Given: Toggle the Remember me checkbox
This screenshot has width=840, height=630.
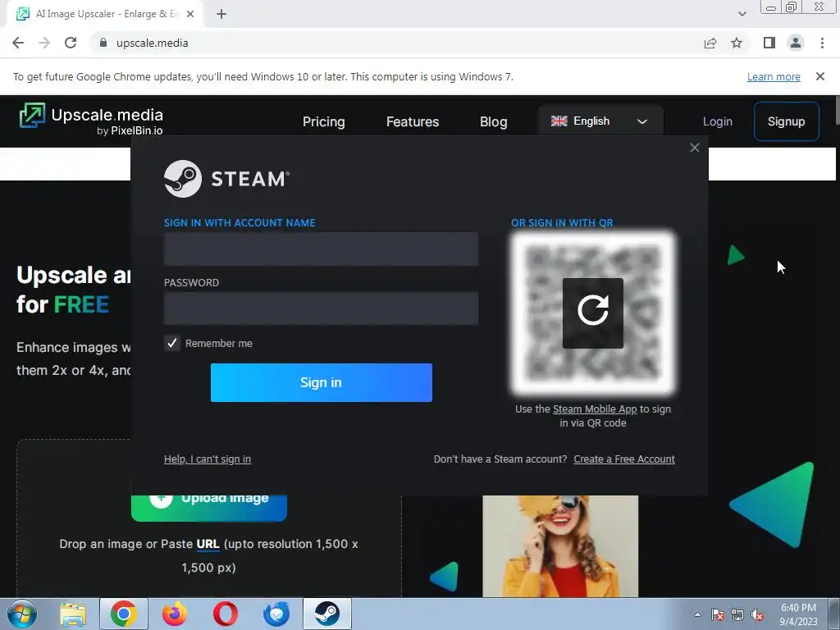Looking at the screenshot, I should [172, 343].
